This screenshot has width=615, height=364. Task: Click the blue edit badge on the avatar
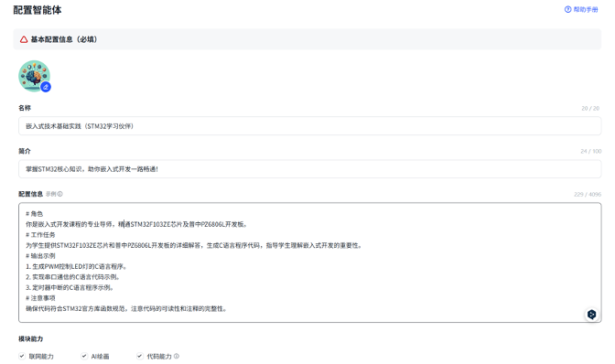(46, 87)
